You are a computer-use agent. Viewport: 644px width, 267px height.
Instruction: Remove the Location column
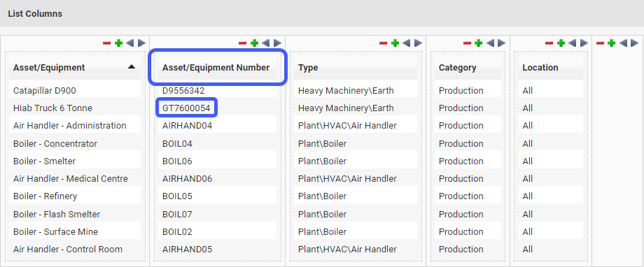coord(549,43)
